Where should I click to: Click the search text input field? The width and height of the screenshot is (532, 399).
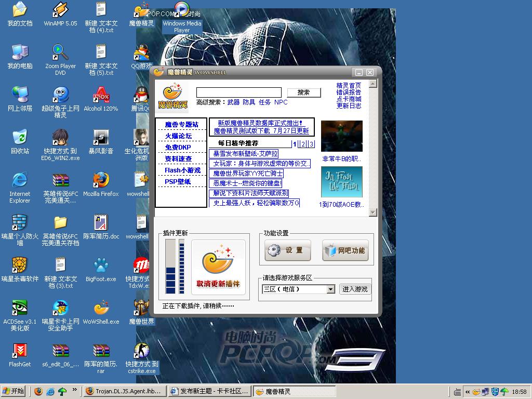click(238, 92)
